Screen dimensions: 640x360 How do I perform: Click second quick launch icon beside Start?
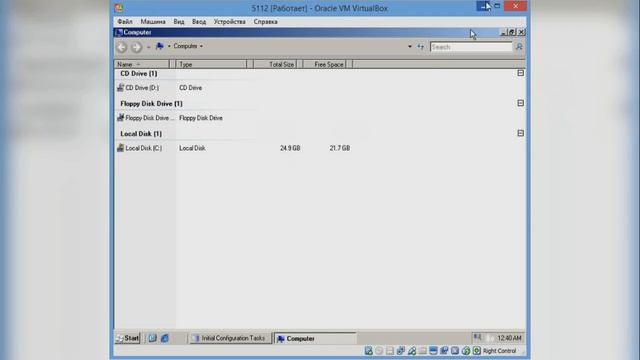(164, 338)
